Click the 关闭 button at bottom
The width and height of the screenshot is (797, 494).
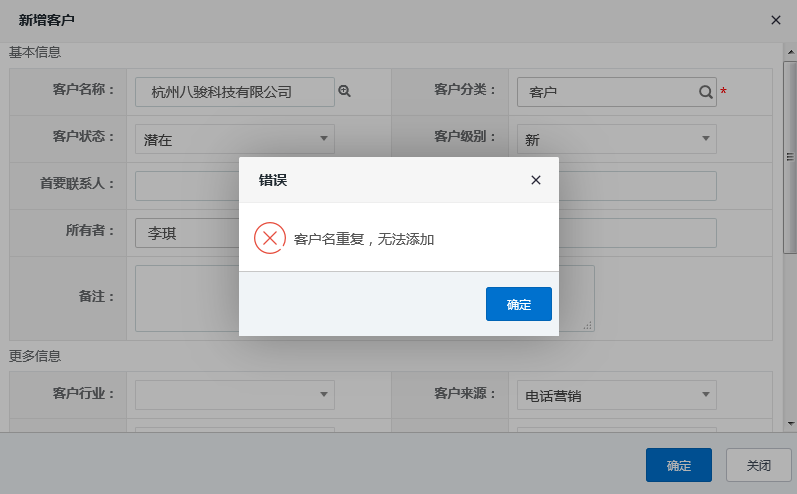click(758, 465)
